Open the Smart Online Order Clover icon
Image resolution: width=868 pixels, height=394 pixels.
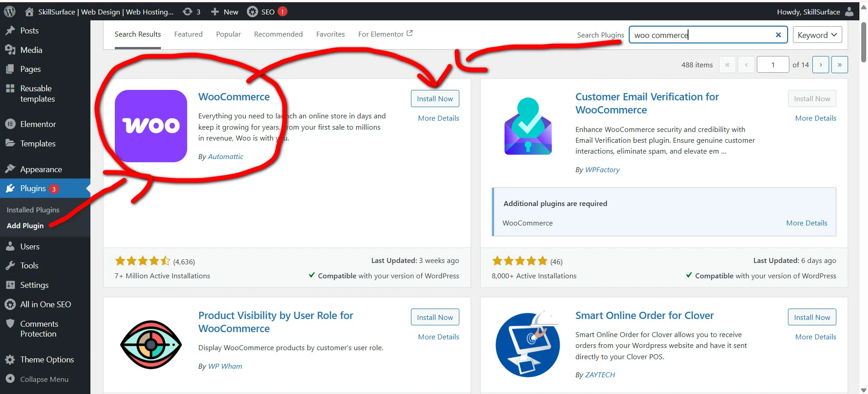(x=528, y=345)
